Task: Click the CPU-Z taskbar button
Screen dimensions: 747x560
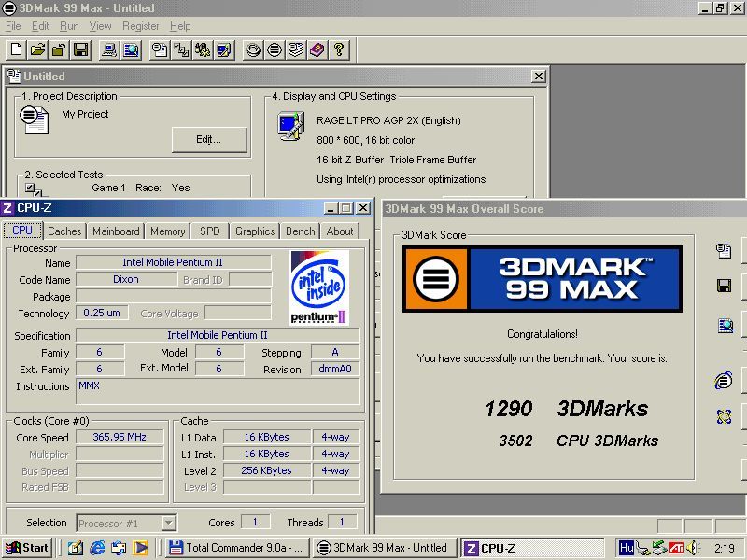Action: click(531, 548)
